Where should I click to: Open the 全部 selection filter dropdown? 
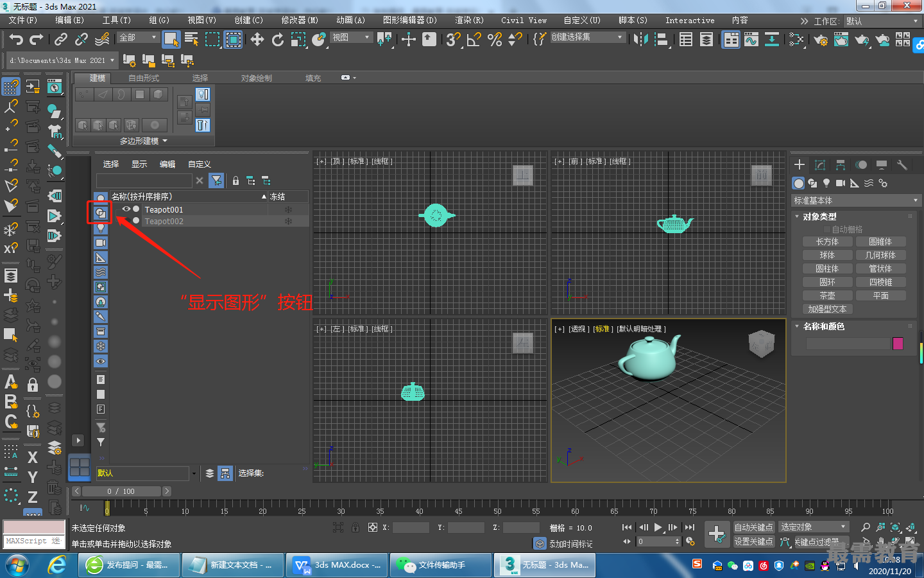(x=138, y=37)
